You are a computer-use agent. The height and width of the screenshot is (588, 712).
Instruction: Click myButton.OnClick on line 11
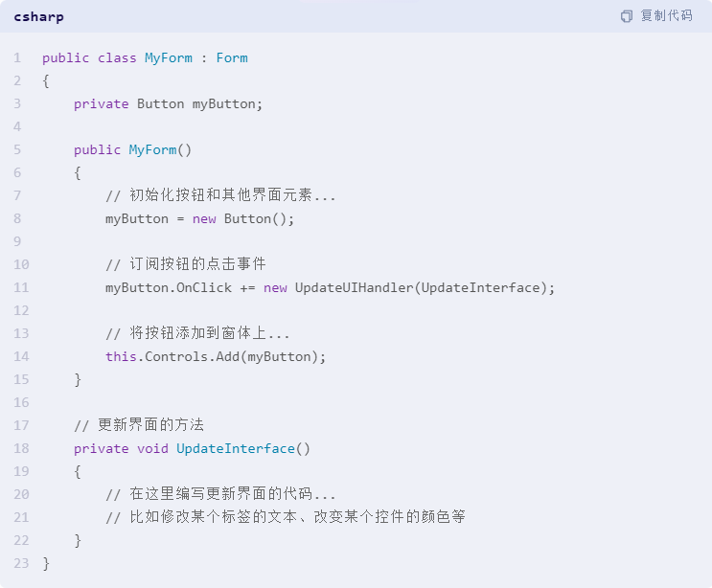(x=169, y=287)
